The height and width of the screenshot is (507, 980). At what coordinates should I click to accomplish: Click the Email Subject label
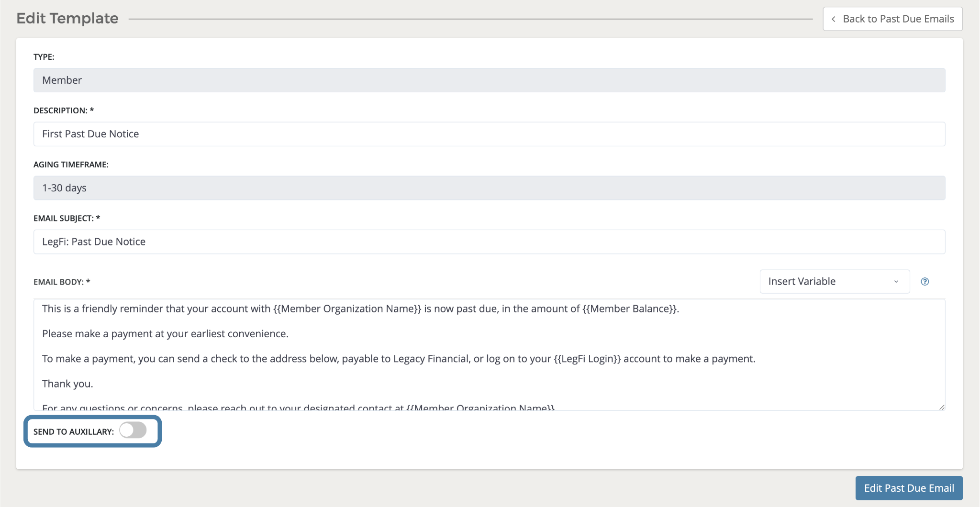point(67,219)
